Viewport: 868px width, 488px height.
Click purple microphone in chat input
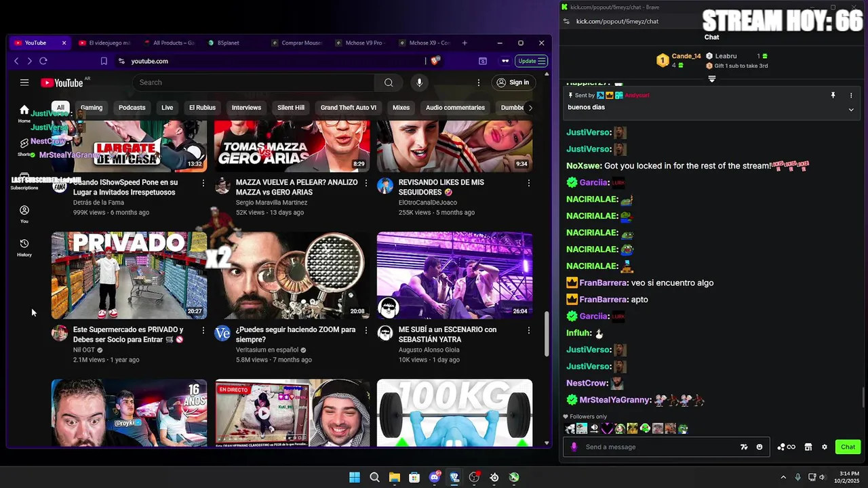574,447
